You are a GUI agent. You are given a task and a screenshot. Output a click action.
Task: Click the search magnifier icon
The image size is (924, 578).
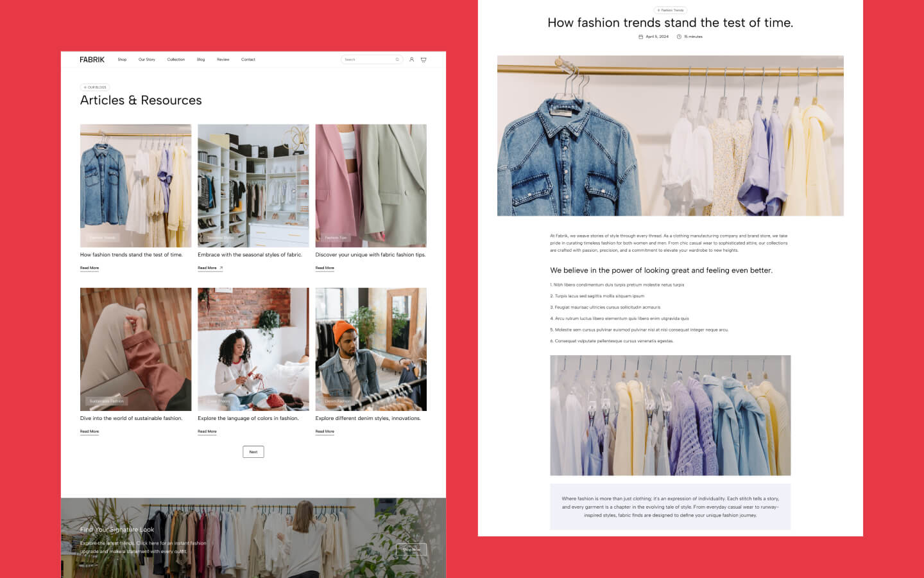(397, 59)
